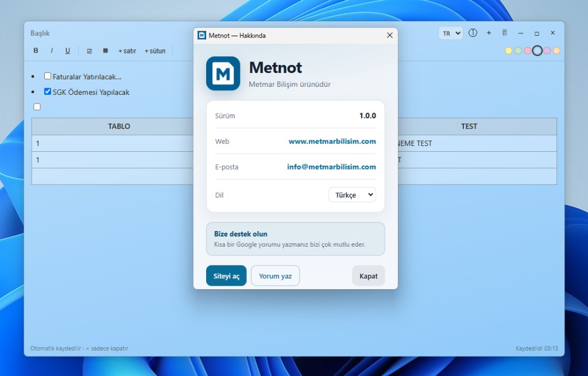Click the 'Bize destek olun' support card
This screenshot has width=588, height=376.
296,239
